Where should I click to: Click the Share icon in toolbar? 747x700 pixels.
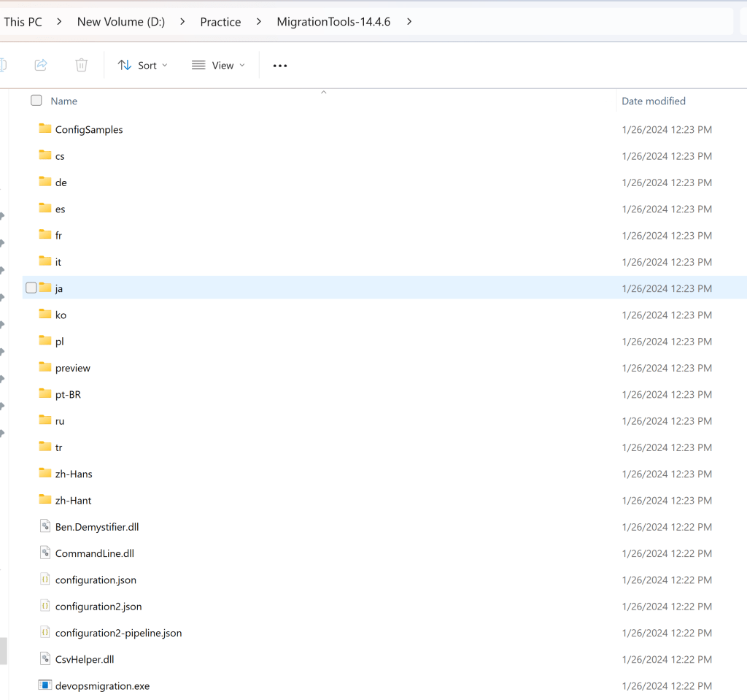tap(41, 65)
